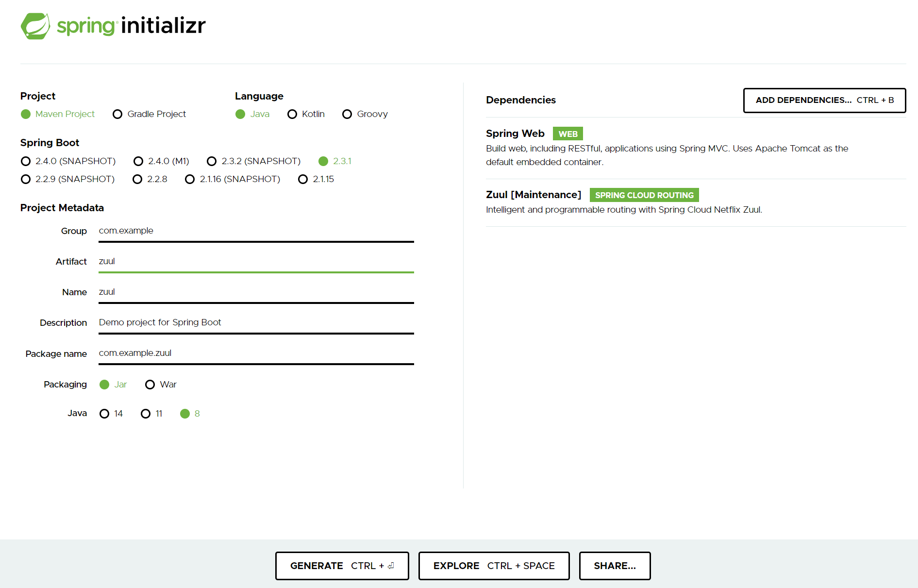Click the Project heading
The width and height of the screenshot is (918, 588).
tap(38, 96)
